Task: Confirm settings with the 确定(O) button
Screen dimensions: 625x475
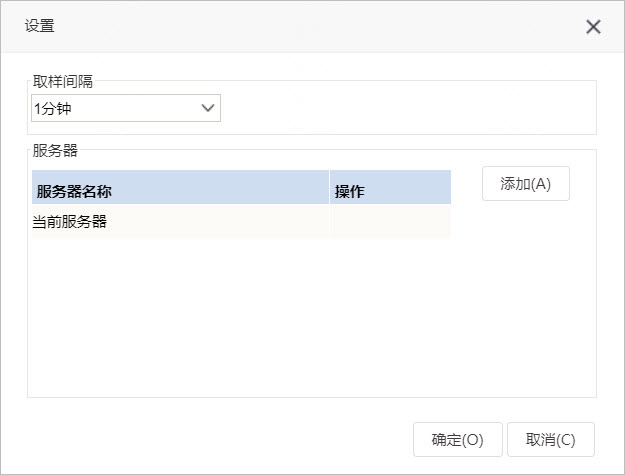Action: coord(458,440)
